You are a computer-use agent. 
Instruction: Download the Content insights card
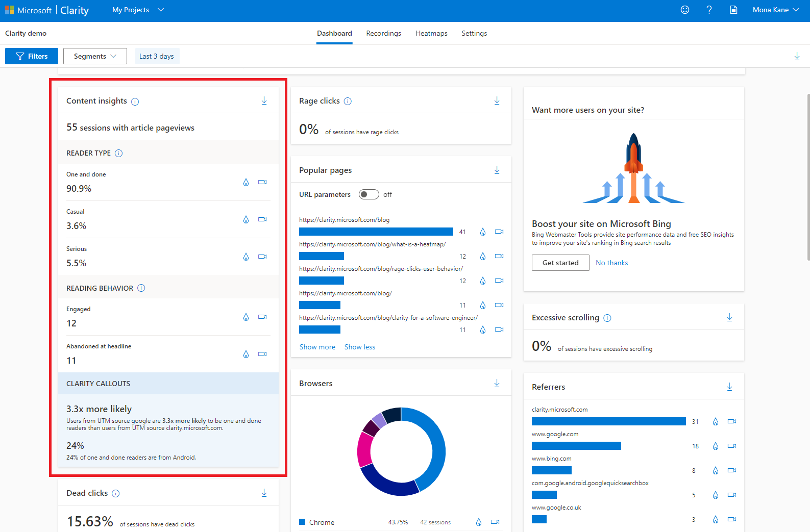click(264, 101)
